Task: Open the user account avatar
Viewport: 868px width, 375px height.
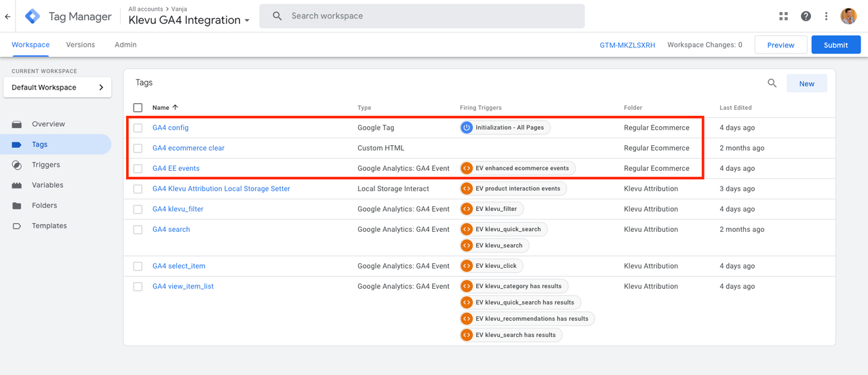Action: (x=848, y=16)
